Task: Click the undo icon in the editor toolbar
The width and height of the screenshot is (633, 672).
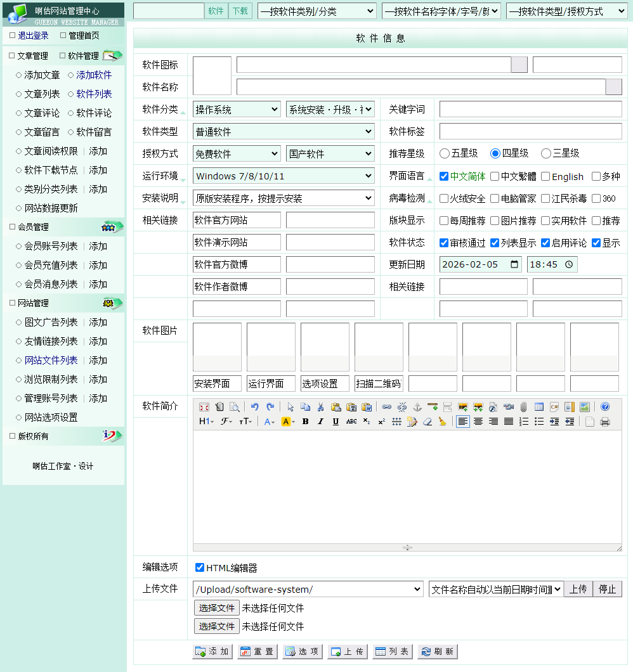Action: [255, 407]
